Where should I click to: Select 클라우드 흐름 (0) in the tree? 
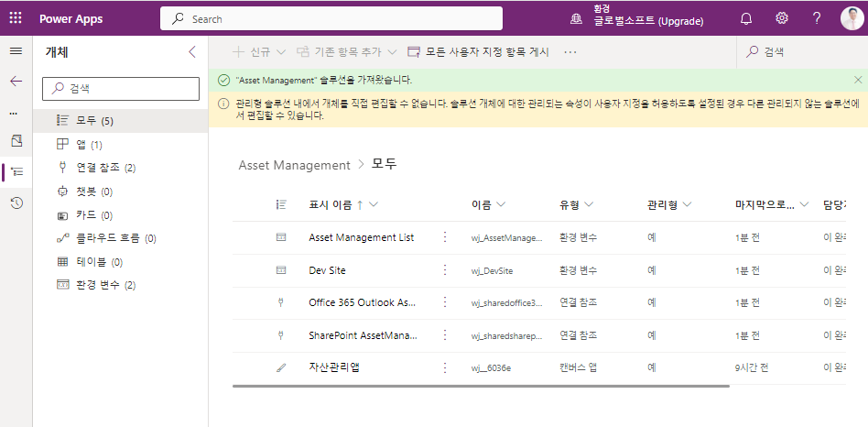click(x=120, y=239)
